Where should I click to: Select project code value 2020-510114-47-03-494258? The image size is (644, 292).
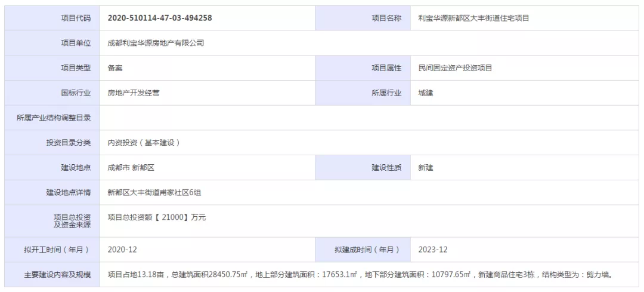(160, 18)
